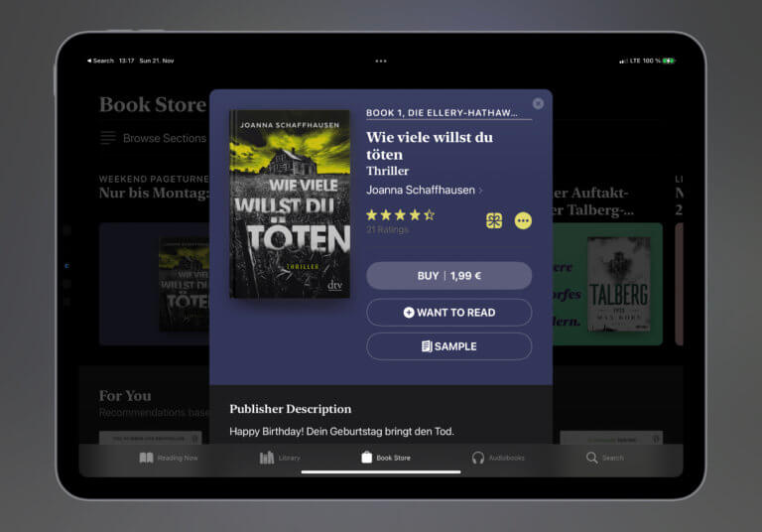Open the background Wie viele willst du töten cover
The height and width of the screenshot is (532, 762).
(185, 285)
